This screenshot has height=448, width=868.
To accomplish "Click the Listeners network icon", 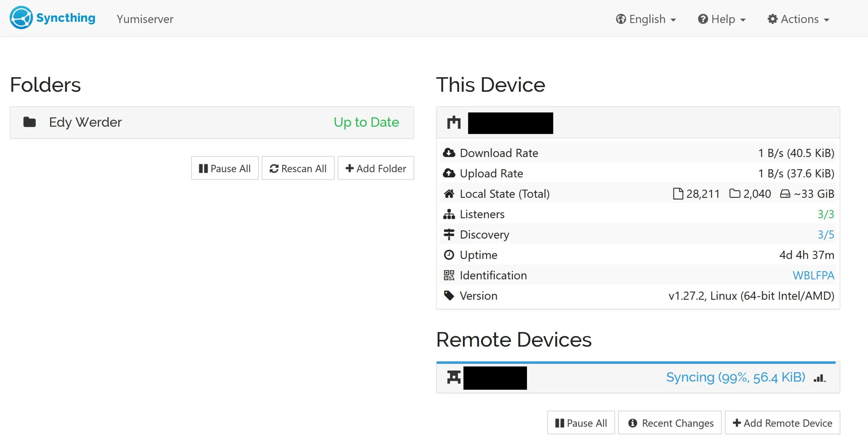I will pos(449,214).
